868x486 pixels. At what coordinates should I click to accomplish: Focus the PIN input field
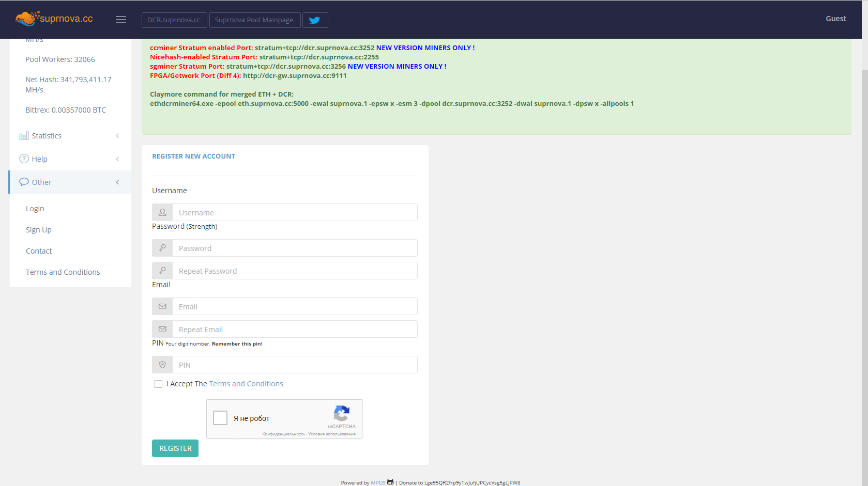click(x=295, y=365)
